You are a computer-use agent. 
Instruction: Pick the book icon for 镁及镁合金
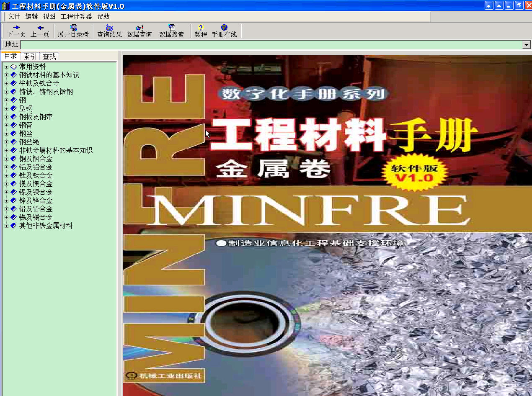(x=13, y=184)
